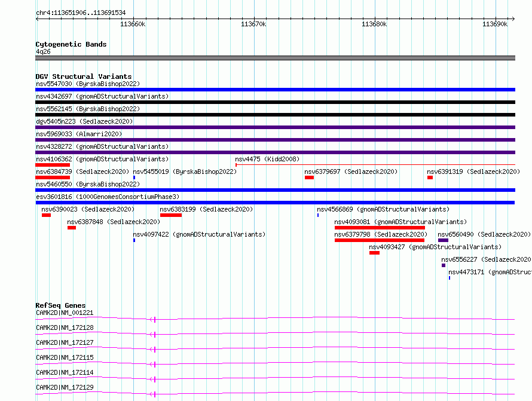Click the nsv4475 (Kidd2008) variant label
Viewport: 532px width, 401px height.
click(267, 159)
